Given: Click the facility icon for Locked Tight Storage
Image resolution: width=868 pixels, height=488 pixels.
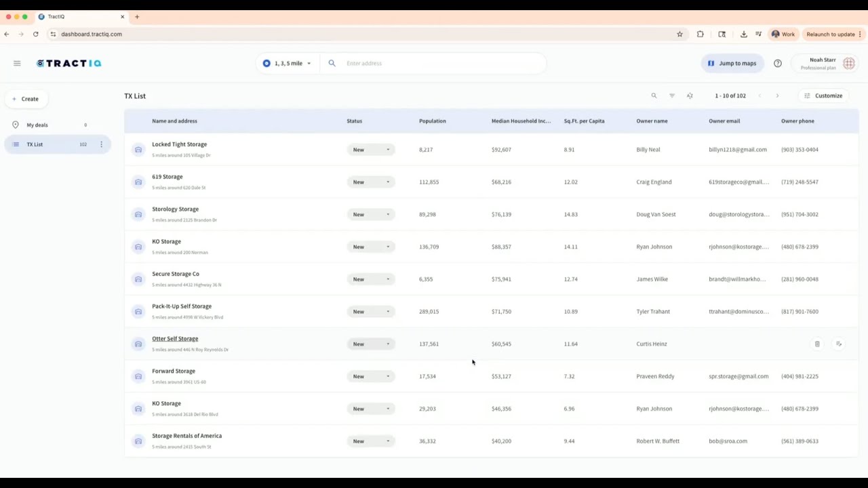Looking at the screenshot, I should point(138,150).
